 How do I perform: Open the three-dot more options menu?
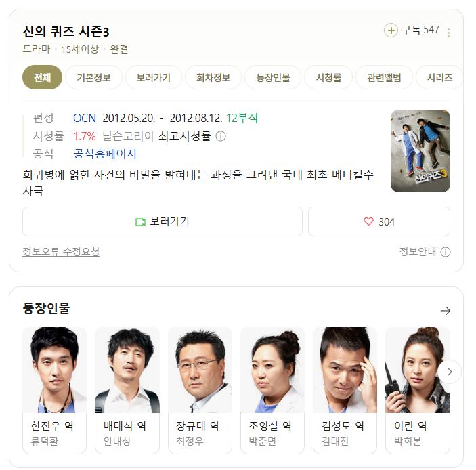(x=448, y=33)
